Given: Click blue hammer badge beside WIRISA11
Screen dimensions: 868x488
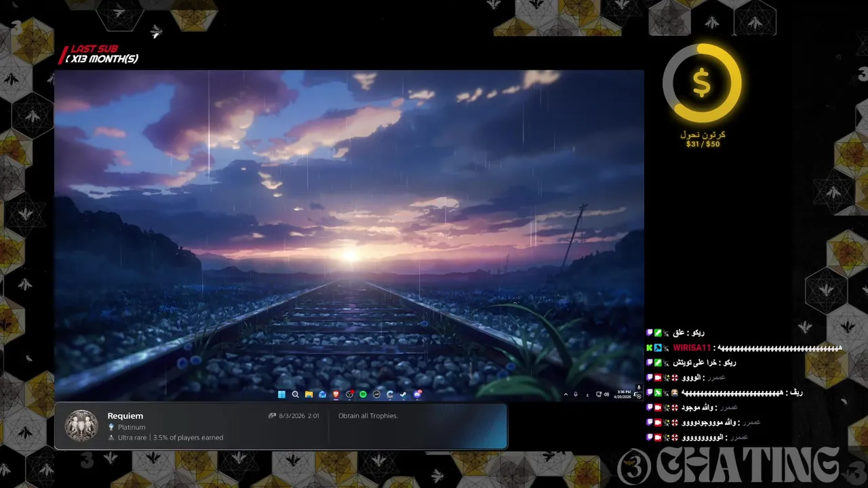Looking at the screenshot, I should (x=658, y=348).
